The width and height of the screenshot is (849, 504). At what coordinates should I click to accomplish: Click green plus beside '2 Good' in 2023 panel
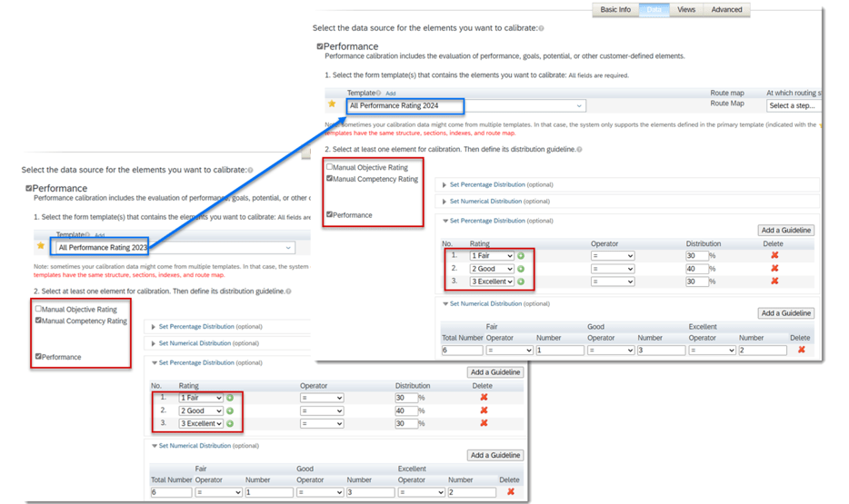click(x=230, y=410)
